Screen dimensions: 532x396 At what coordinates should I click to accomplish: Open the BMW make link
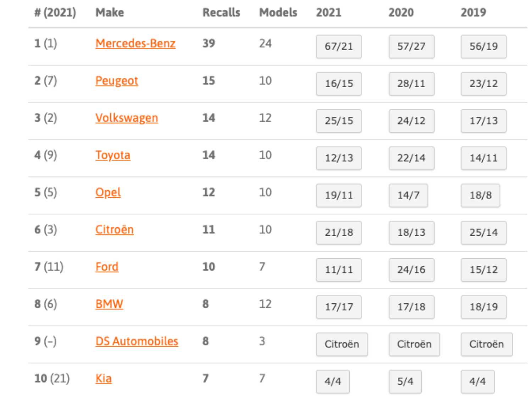109,304
